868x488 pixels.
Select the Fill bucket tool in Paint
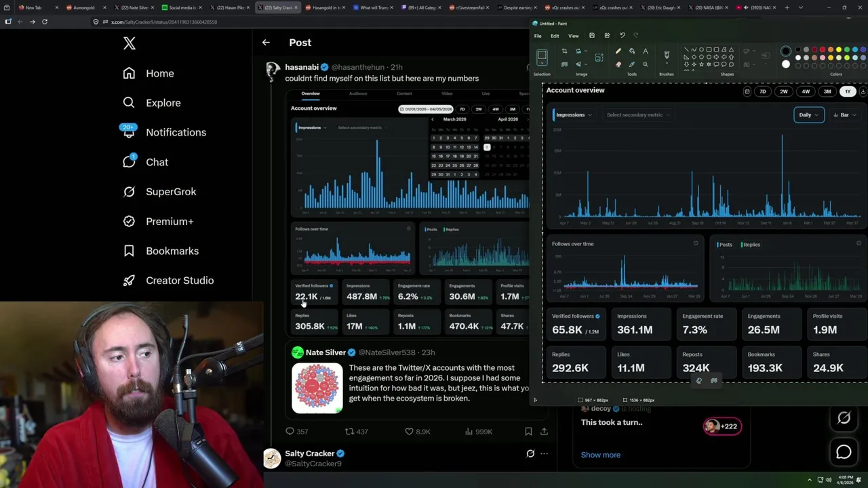pos(632,51)
